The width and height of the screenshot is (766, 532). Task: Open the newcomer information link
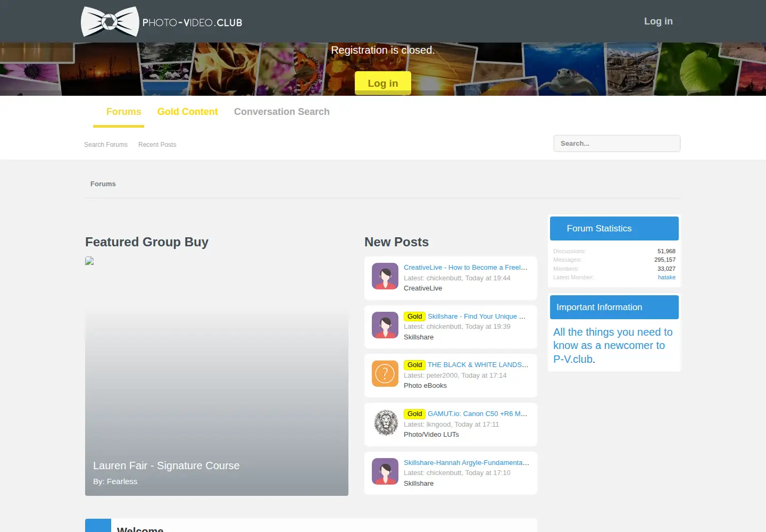click(x=613, y=345)
